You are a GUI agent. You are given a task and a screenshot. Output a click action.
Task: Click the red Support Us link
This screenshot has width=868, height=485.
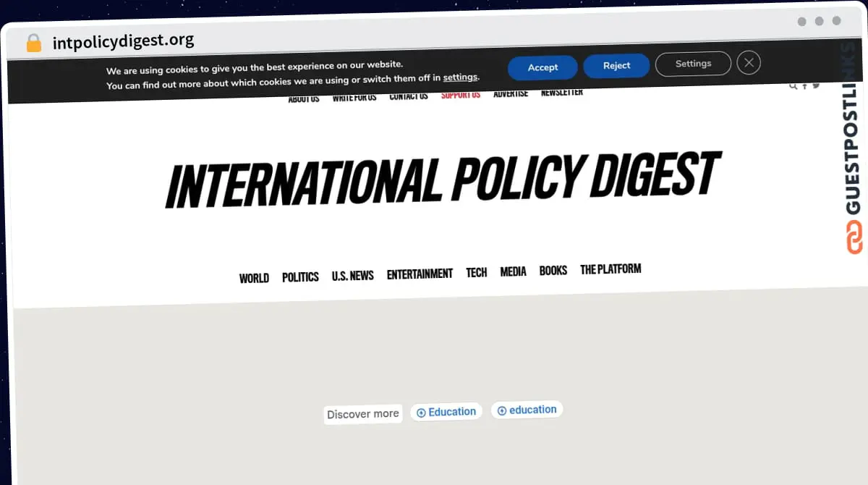pos(461,95)
